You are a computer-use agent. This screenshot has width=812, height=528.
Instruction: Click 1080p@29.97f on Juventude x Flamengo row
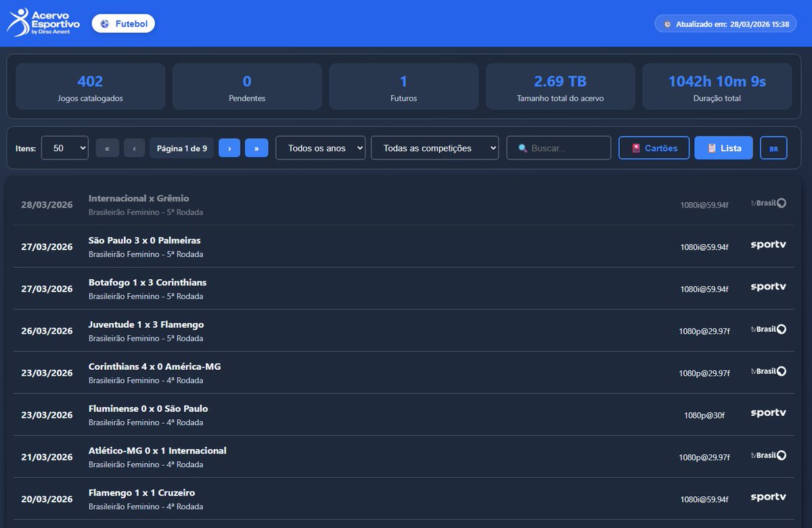pyautogui.click(x=704, y=331)
